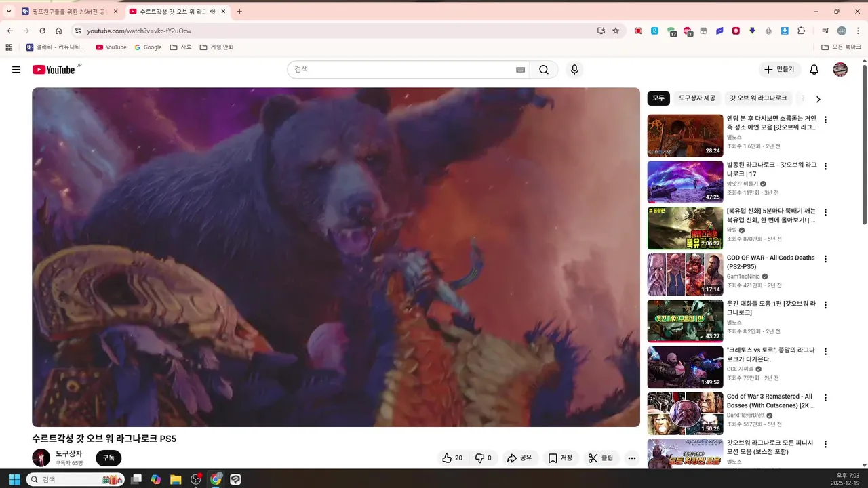Image resolution: width=868 pixels, height=488 pixels.
Task: Open the on-screen keyboard icon in search box
Action: [520, 70]
